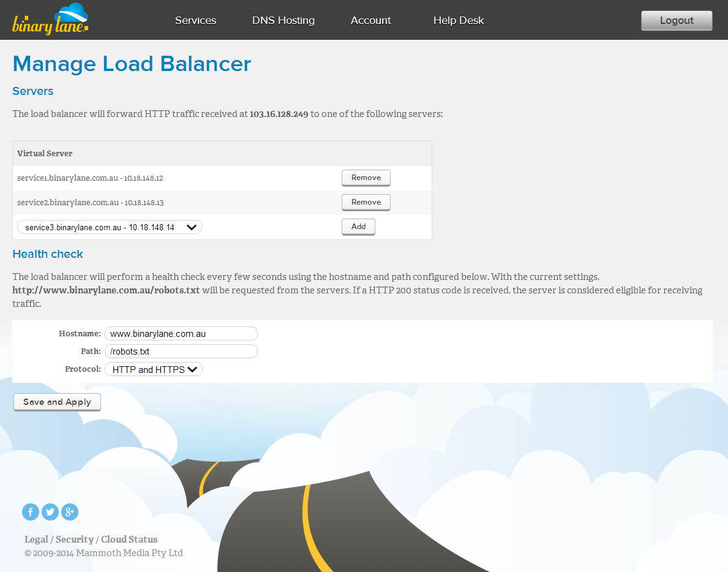
Task: Click Save and Apply
Action: [57, 402]
